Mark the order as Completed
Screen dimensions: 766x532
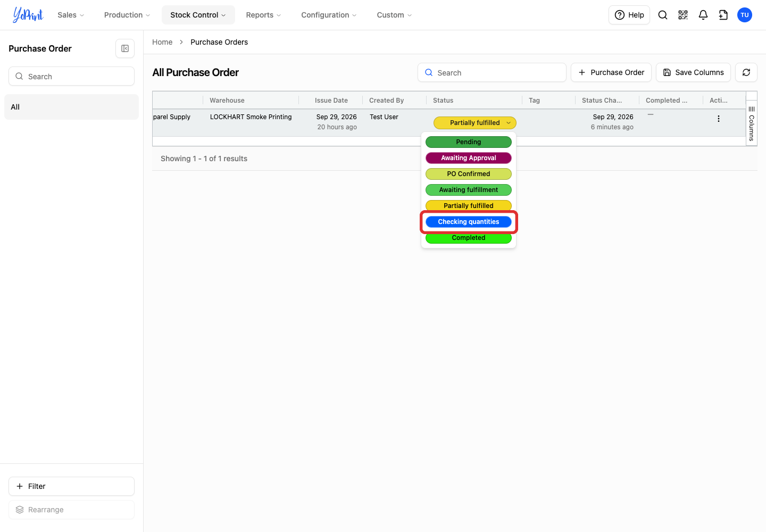[x=469, y=238]
